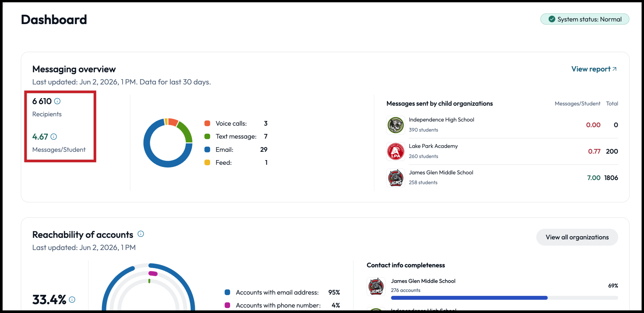Image resolution: width=644 pixels, height=313 pixels.
Task: Click info icon beside 33.4% value
Action: pyautogui.click(x=72, y=300)
